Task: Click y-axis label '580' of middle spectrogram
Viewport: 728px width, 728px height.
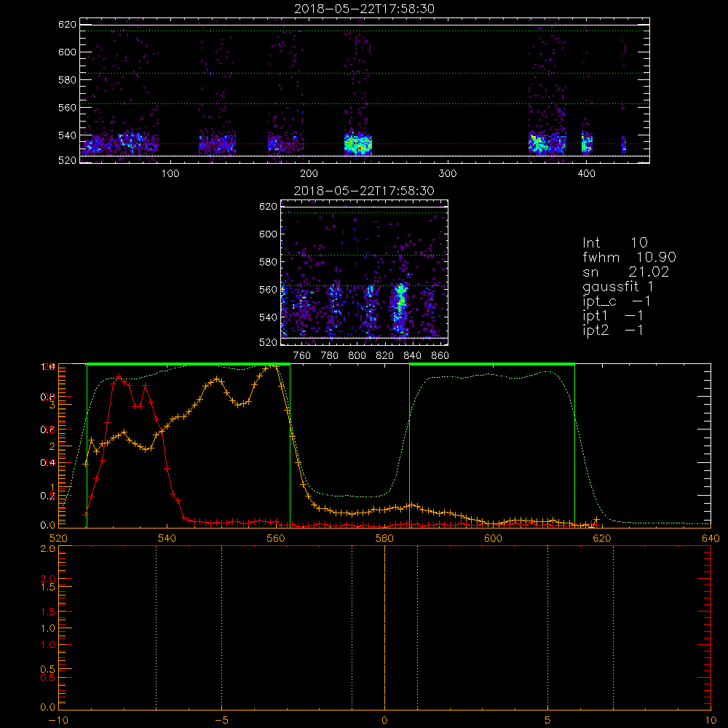Action: [268, 262]
